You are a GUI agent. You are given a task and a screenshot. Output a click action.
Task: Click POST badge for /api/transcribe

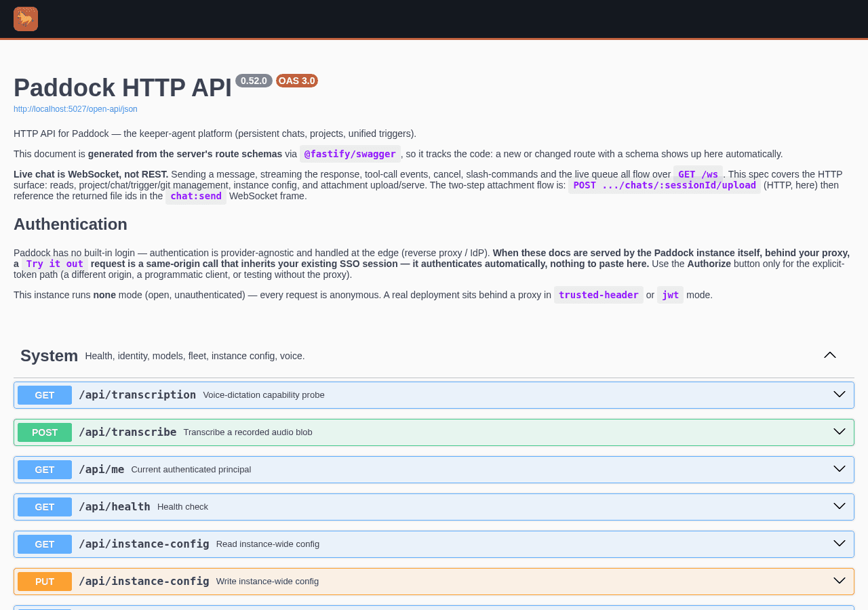pyautogui.click(x=45, y=432)
